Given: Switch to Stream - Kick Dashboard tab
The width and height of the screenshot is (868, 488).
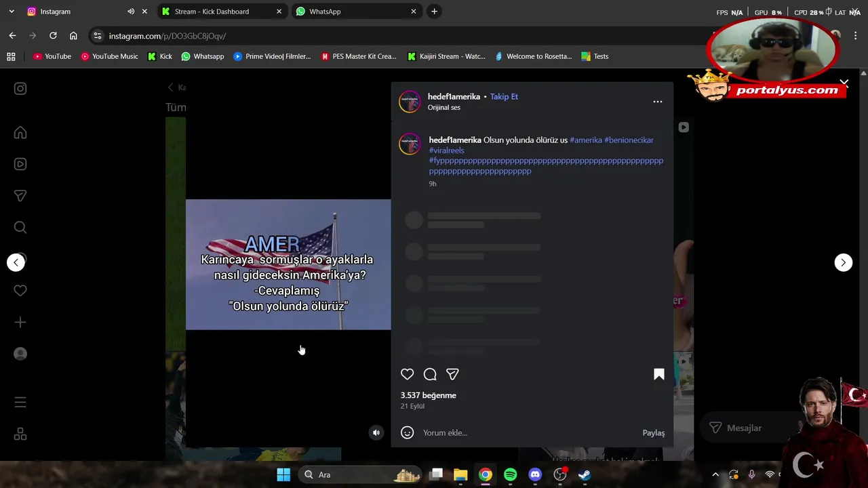Looking at the screenshot, I should click(221, 12).
